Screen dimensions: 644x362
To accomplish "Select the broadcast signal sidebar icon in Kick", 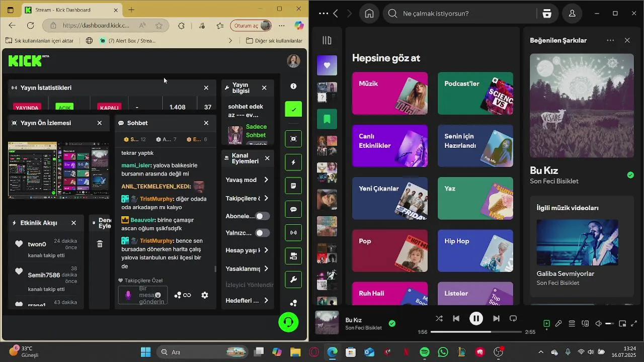I will pyautogui.click(x=293, y=233).
